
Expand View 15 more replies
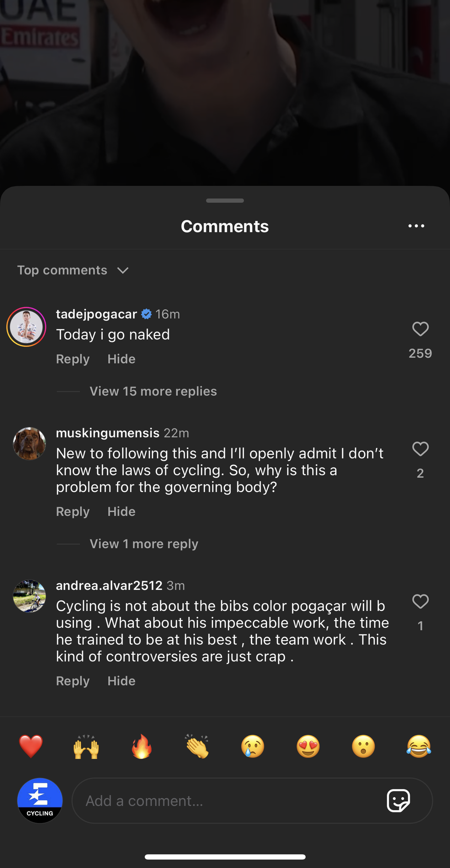[x=153, y=391]
